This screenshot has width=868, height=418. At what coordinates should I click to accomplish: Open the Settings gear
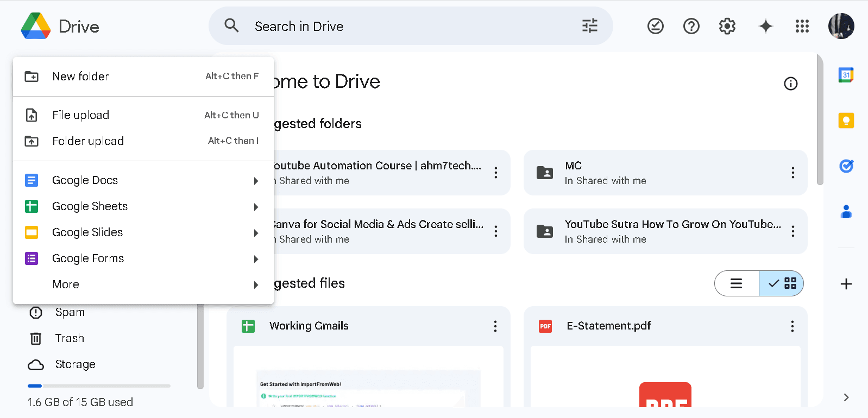click(727, 26)
